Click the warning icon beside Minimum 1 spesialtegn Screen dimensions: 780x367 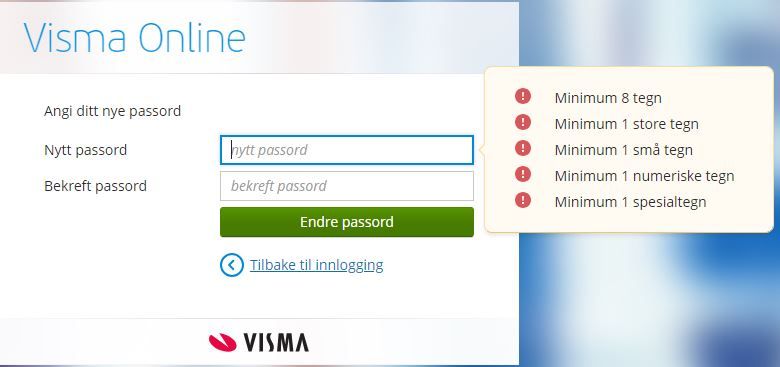[522, 200]
